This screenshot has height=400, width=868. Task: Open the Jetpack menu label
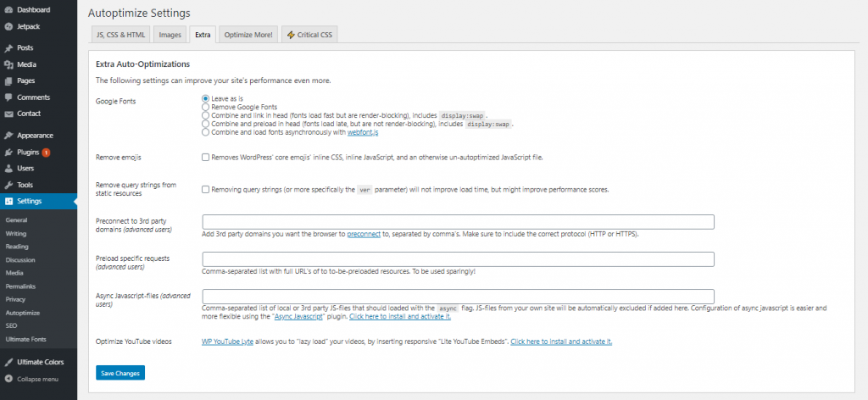[x=28, y=26]
